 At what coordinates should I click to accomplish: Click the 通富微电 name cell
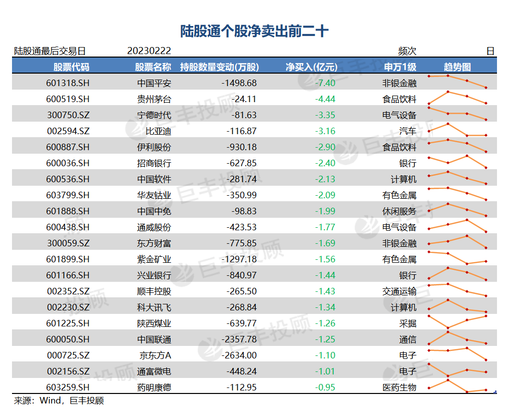tap(154, 371)
